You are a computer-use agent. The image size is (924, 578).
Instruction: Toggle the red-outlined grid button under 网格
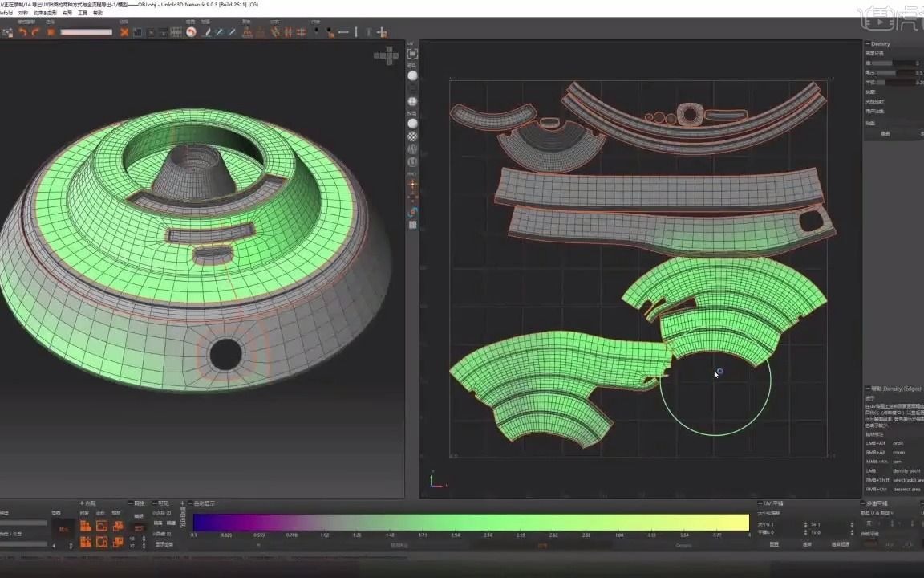(139, 527)
